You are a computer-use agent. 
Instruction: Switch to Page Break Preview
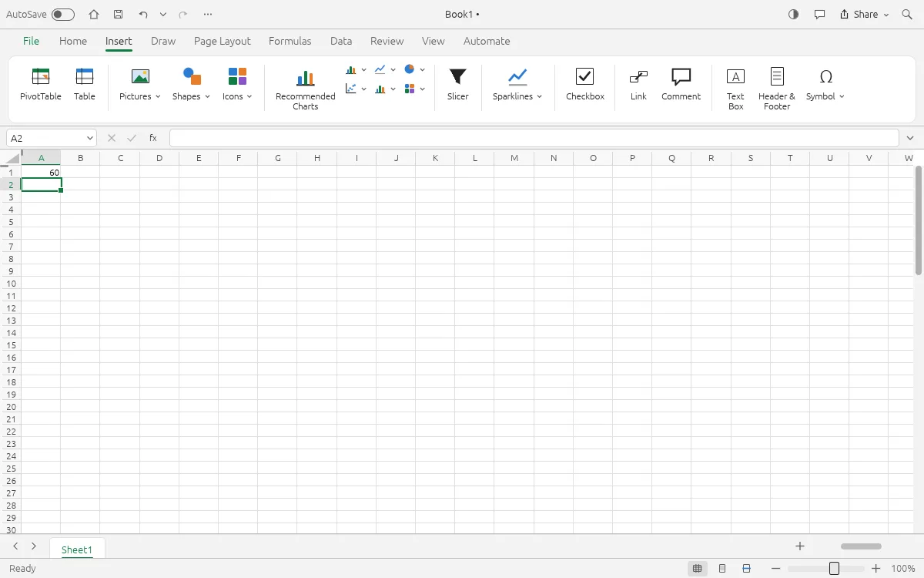(746, 569)
